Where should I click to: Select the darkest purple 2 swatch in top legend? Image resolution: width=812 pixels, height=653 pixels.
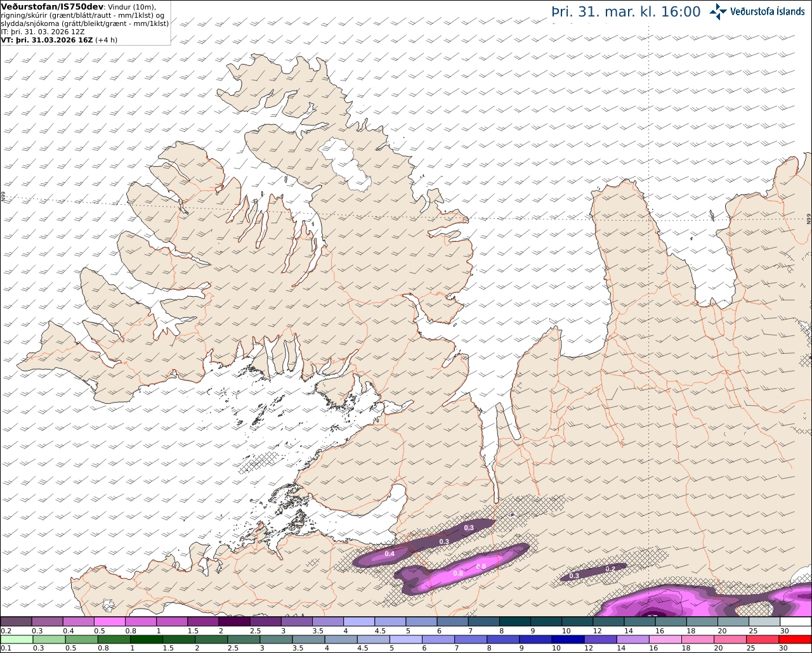coord(234,622)
